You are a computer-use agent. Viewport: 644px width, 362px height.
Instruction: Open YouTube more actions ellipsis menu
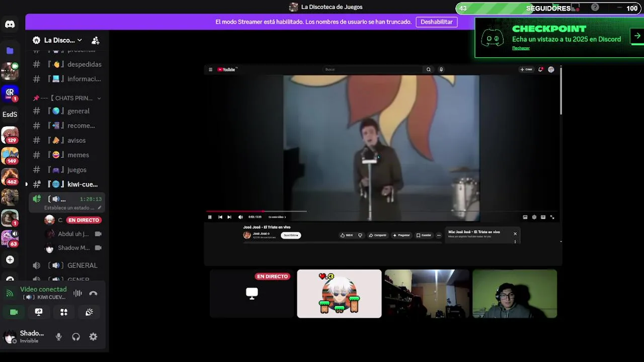(439, 235)
